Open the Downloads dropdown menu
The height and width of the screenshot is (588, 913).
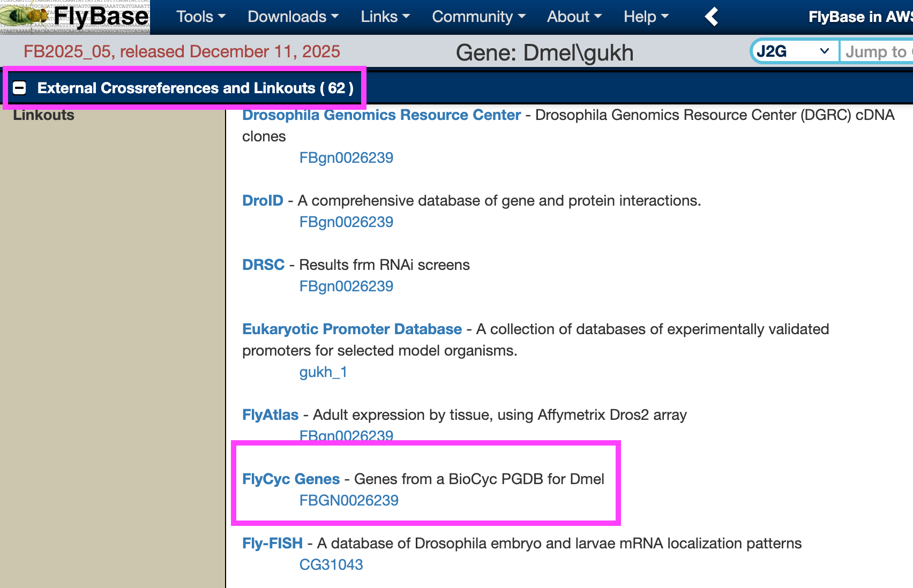click(x=293, y=17)
